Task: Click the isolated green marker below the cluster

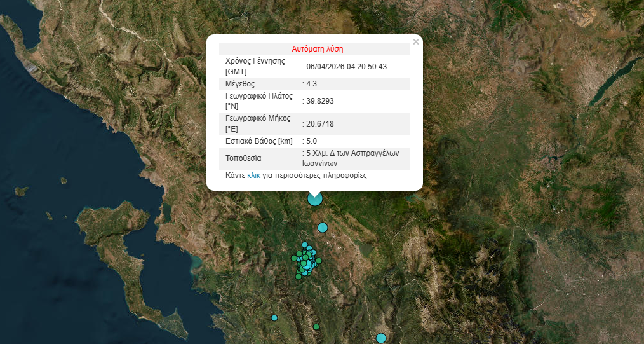Action: point(316,327)
